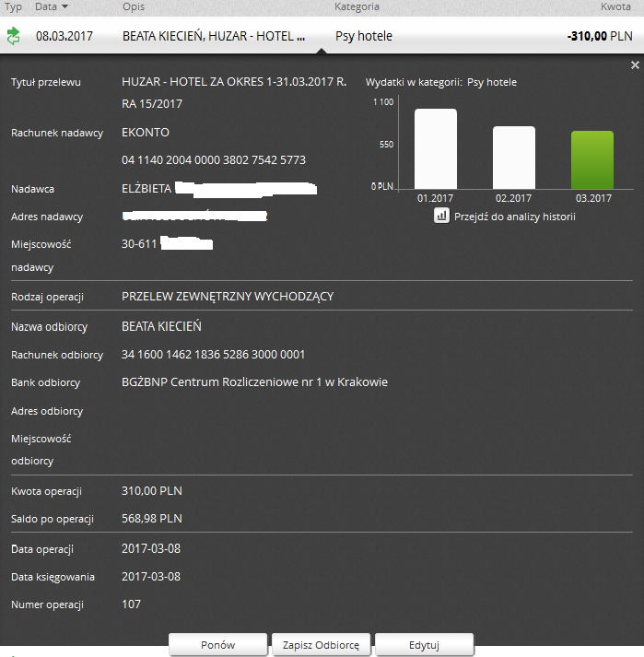Click the green transfer arrows icon

pyautogui.click(x=13, y=37)
